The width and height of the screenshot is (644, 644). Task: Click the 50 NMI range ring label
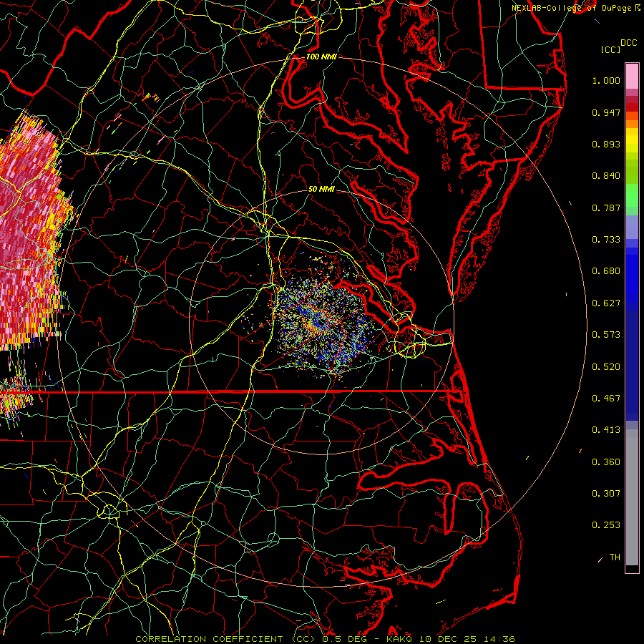(321, 190)
